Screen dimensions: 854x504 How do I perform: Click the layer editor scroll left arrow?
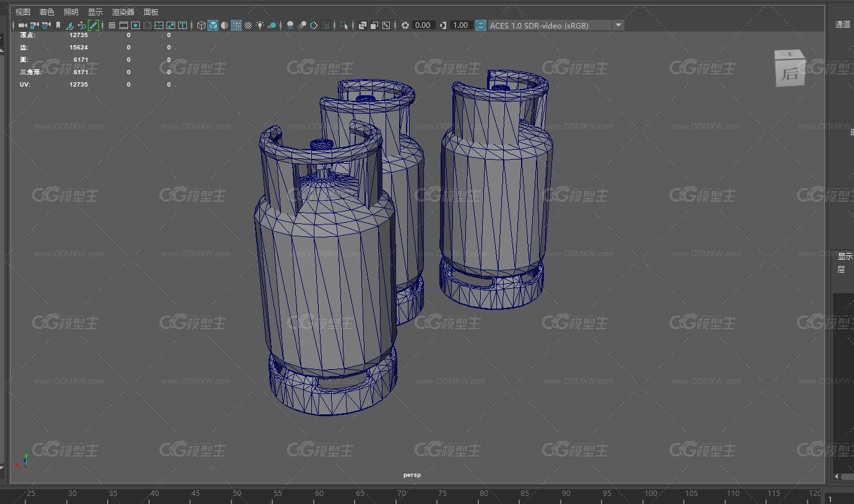pyautogui.click(x=837, y=476)
